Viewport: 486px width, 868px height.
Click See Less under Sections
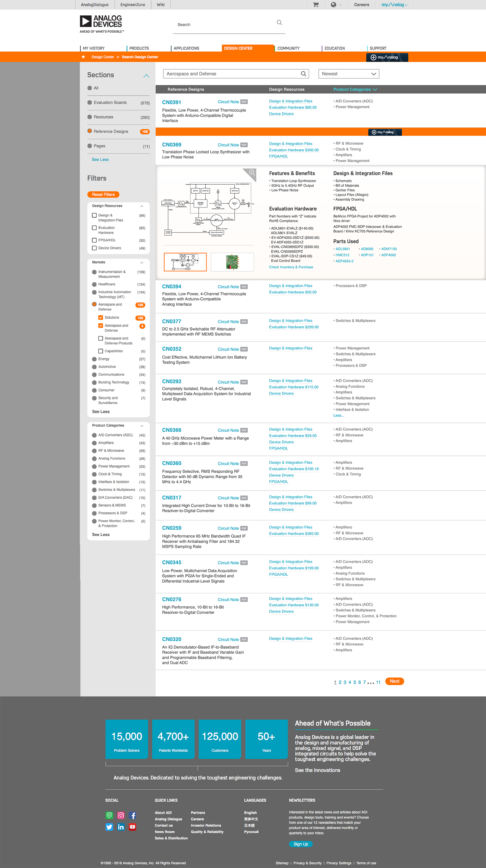point(100,159)
